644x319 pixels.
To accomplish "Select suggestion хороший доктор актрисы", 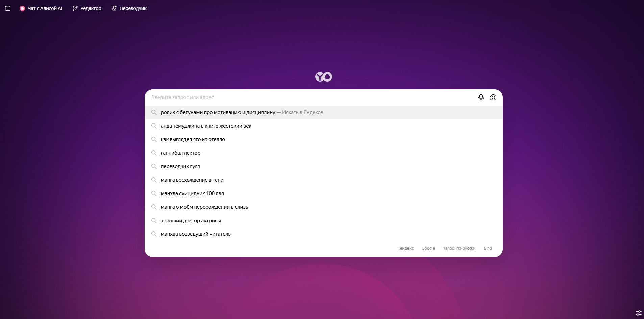I will click(324, 221).
